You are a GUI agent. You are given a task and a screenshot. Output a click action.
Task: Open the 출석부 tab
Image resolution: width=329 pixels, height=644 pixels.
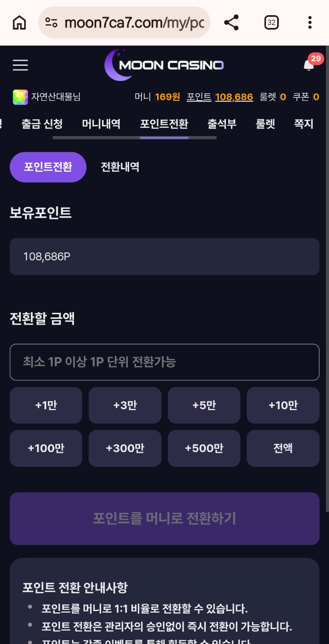click(222, 124)
